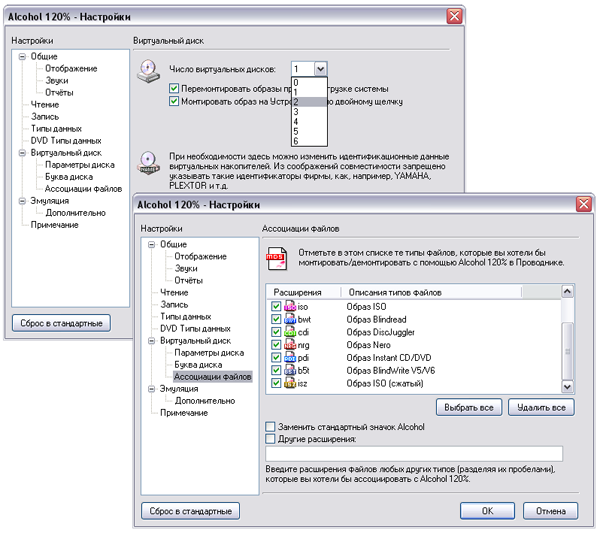Select 'Звуки' in back window tree
This screenshot has height=533, width=600.
pos(57,80)
